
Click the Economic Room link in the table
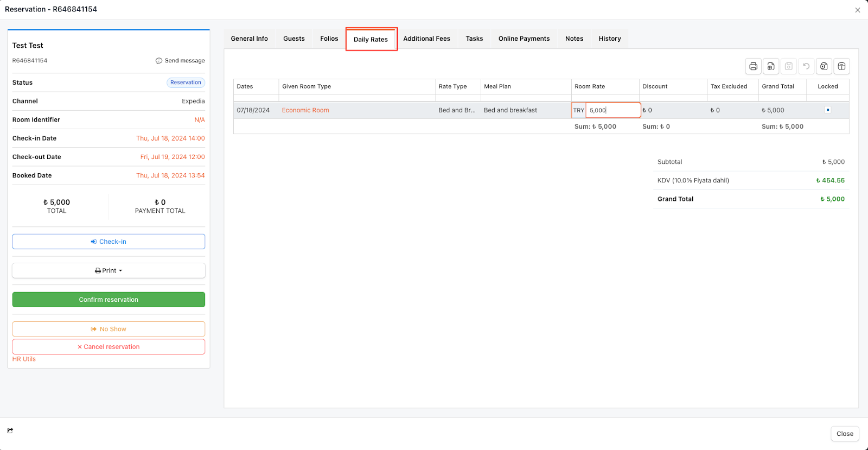pyautogui.click(x=305, y=110)
